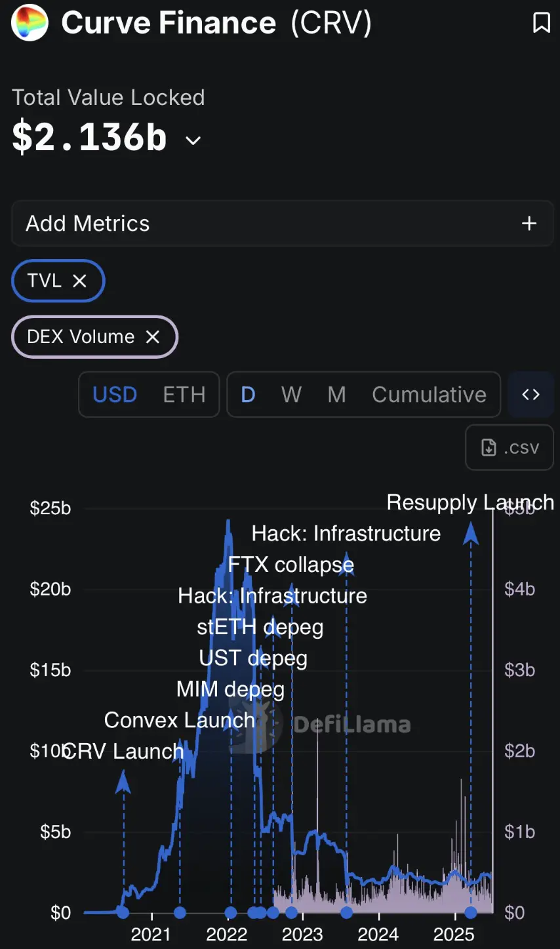Click the Resupply Launch arrow marker

click(471, 533)
